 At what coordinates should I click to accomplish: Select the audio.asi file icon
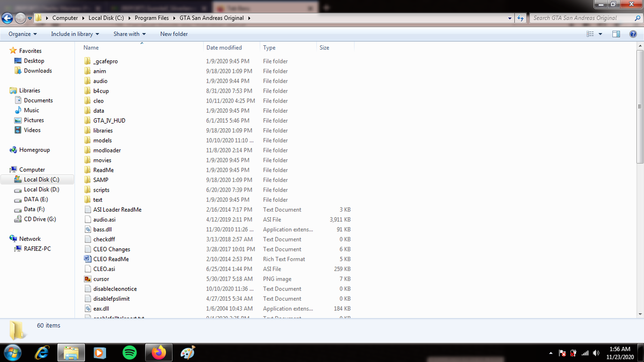[88, 220]
